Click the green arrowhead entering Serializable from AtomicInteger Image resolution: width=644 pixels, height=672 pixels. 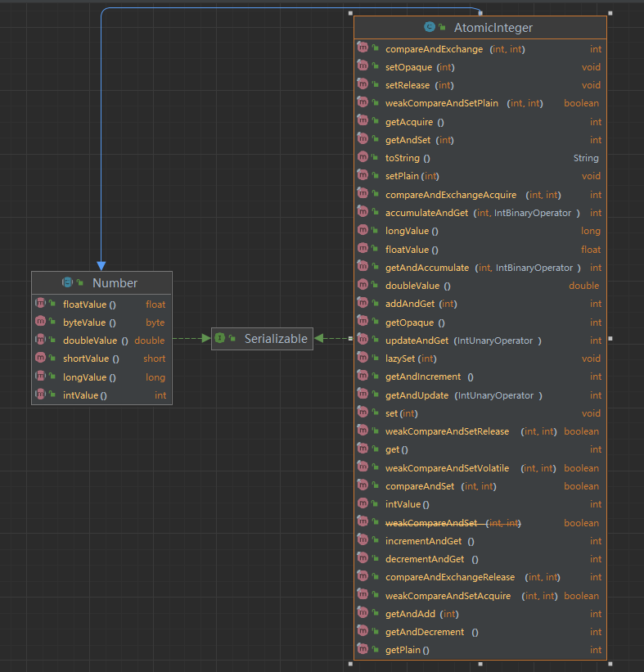tap(319, 338)
